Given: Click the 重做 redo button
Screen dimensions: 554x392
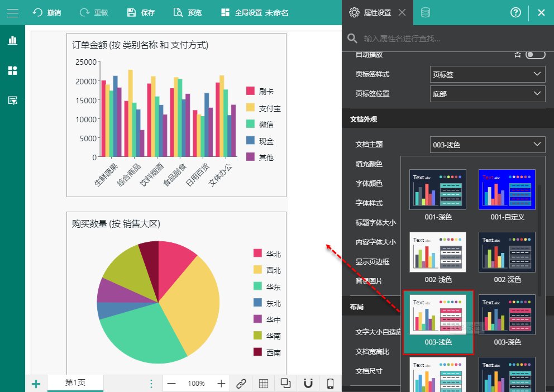Looking at the screenshot, I should point(94,13).
